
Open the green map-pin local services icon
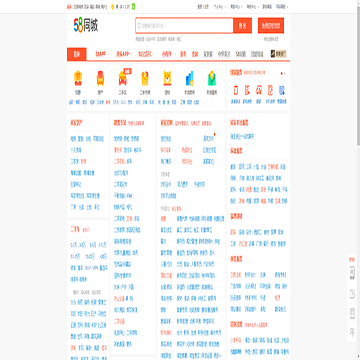212,78
